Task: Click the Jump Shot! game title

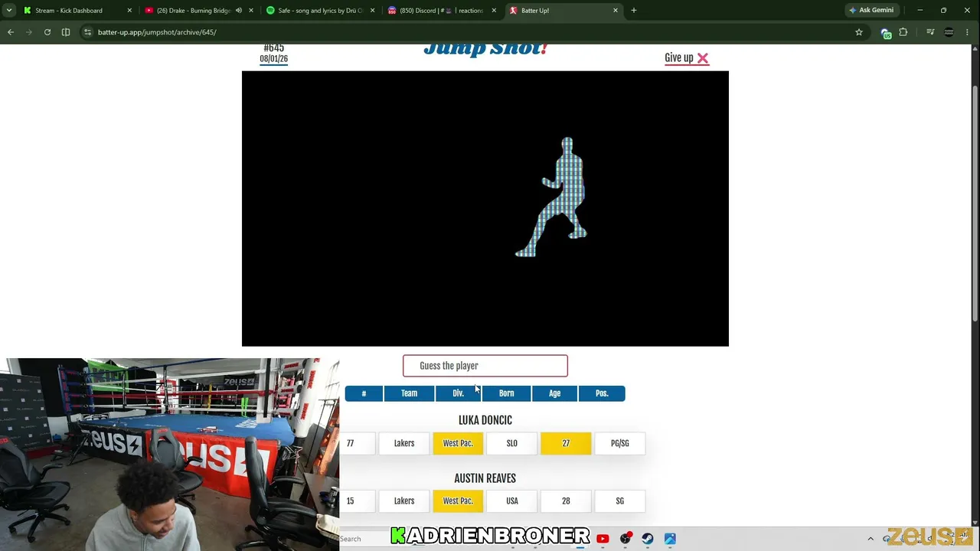Action: [485, 50]
